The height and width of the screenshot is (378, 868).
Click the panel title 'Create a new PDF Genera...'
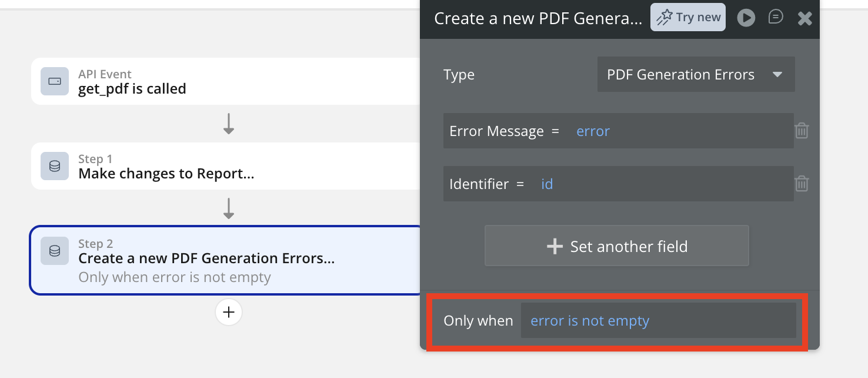(x=538, y=18)
